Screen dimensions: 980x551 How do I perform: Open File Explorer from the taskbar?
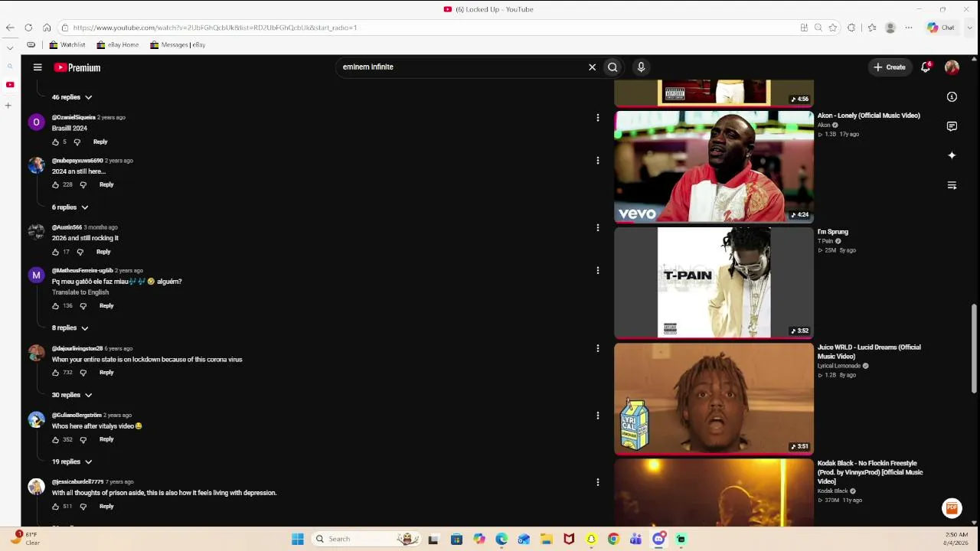[546, 539]
